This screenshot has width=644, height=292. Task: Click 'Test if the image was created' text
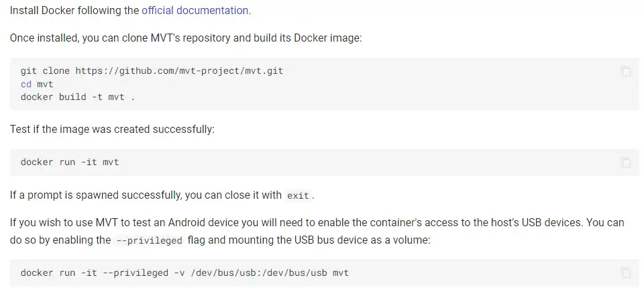click(112, 129)
